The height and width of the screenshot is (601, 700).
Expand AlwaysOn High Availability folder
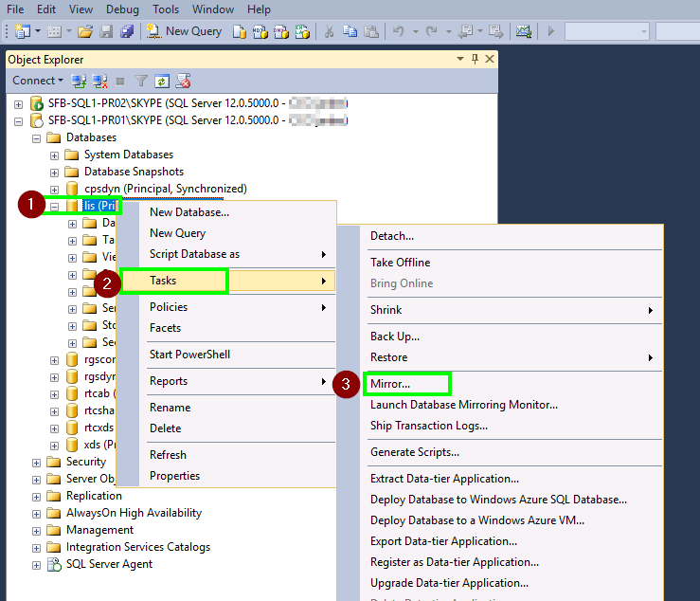tap(37, 514)
